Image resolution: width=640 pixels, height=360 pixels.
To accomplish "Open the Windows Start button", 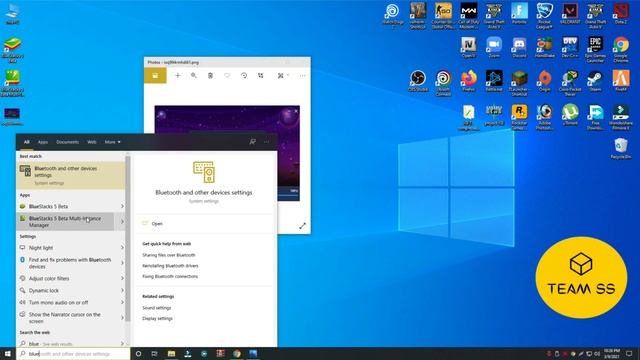I will [x=8, y=353].
